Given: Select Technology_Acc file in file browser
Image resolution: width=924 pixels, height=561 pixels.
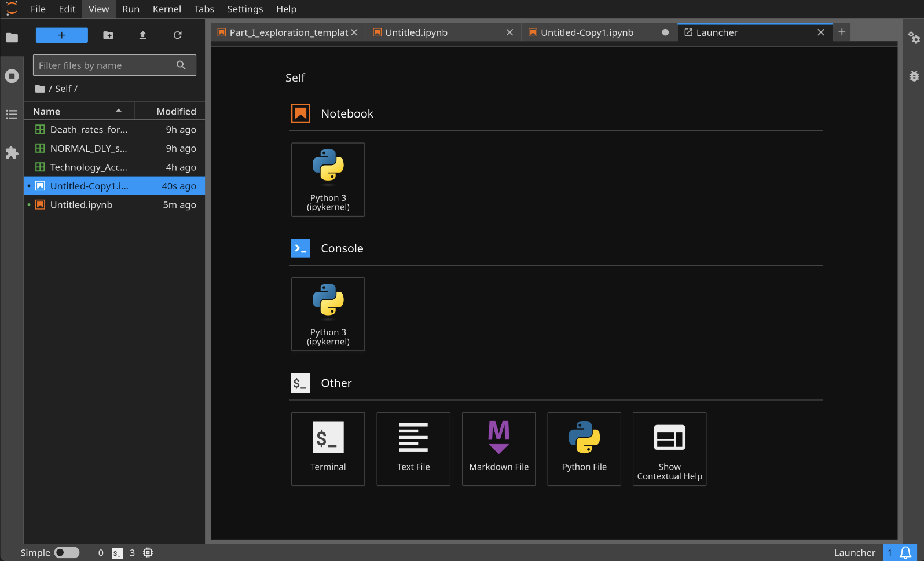Looking at the screenshot, I should pyautogui.click(x=89, y=167).
